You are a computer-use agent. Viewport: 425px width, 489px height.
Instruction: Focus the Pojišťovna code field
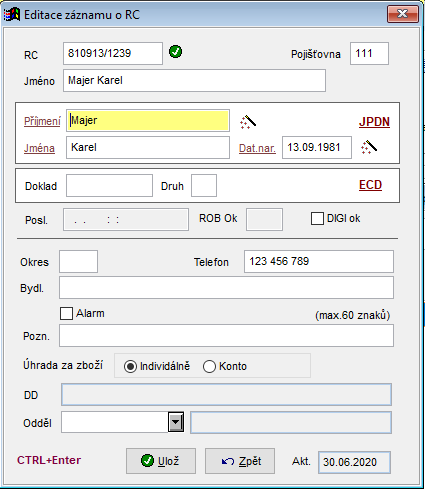tap(369, 53)
